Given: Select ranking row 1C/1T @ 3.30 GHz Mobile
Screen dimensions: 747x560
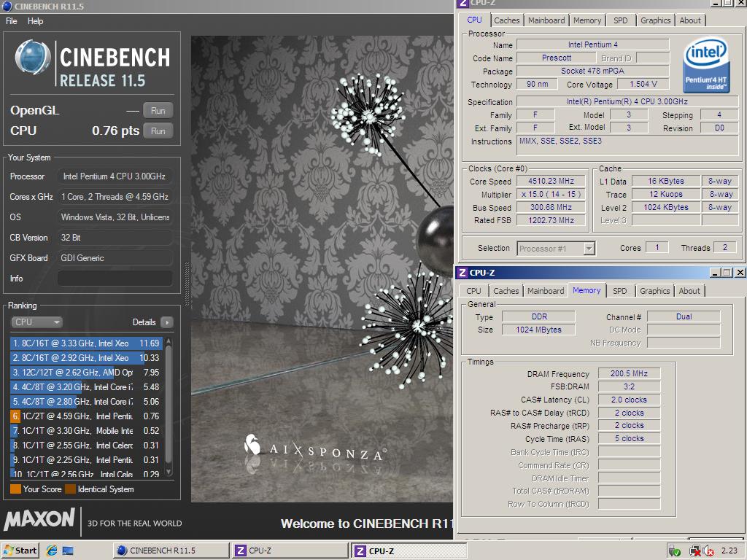Looking at the screenshot, I should pos(86,430).
